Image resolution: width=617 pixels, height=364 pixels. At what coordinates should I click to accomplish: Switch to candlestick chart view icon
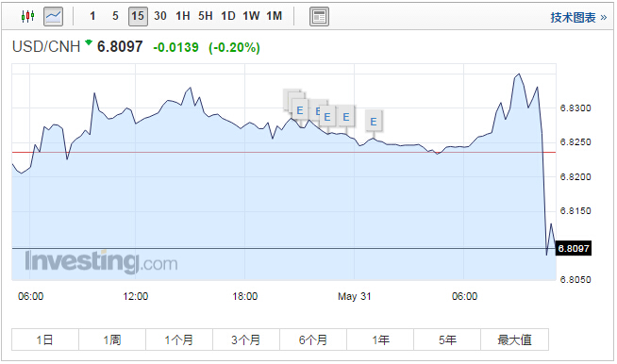click(28, 16)
